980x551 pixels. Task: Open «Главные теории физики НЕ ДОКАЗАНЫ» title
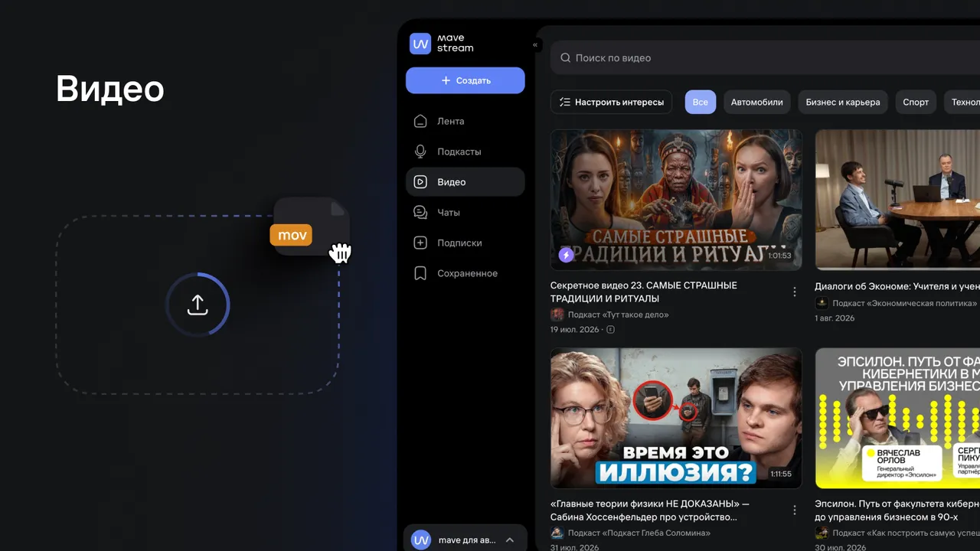650,510
